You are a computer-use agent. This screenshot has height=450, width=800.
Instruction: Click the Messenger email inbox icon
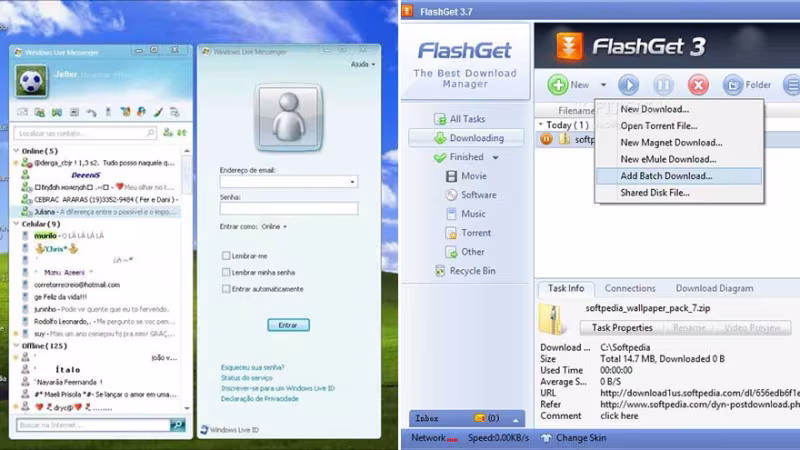click(22, 112)
